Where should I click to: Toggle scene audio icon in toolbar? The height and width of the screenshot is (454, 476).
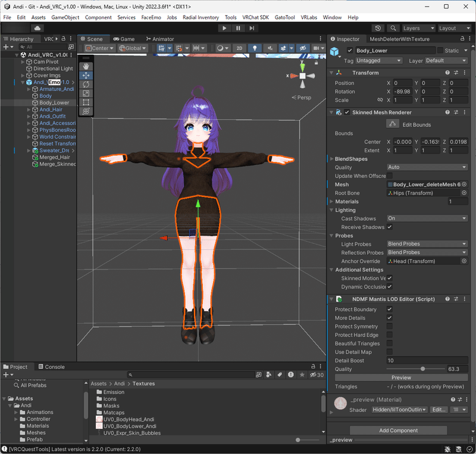[x=270, y=48]
